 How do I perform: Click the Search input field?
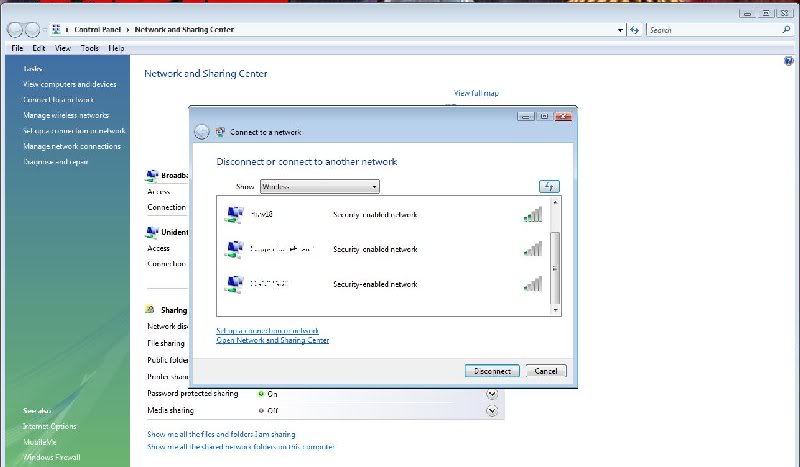pos(708,30)
